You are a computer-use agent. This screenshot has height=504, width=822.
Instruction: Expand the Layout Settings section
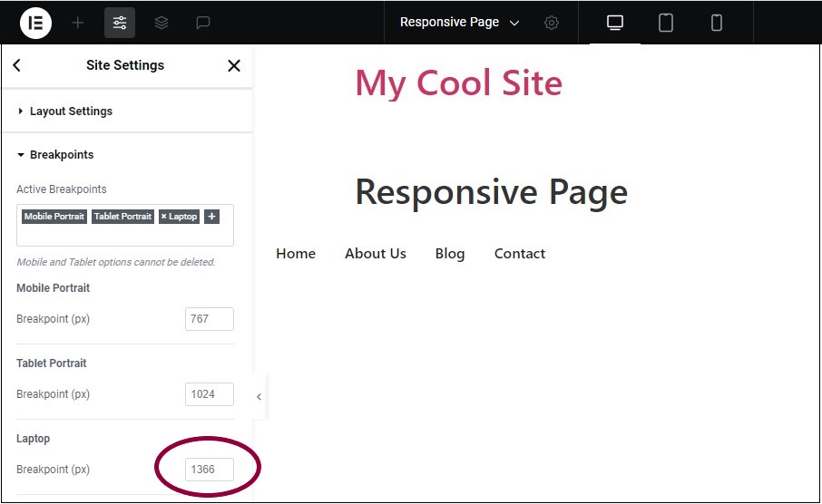[71, 111]
